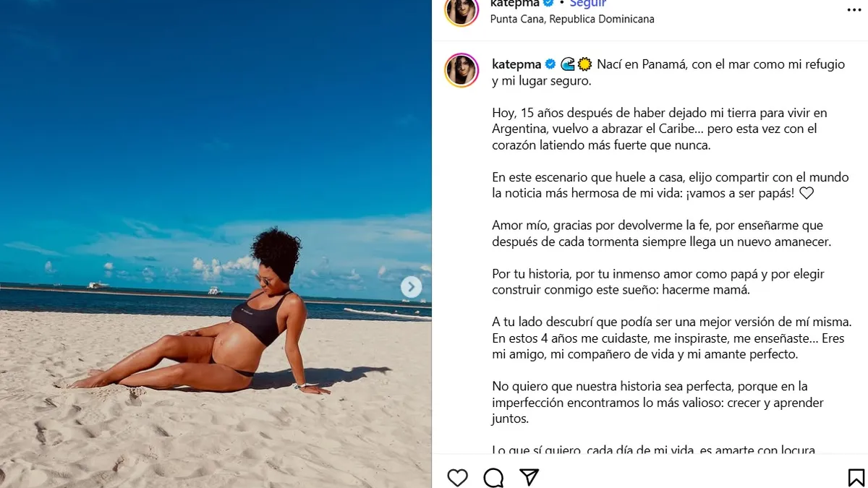This screenshot has width=868, height=488.
Task: Open the three-dot more options menu
Action: pos(855,9)
